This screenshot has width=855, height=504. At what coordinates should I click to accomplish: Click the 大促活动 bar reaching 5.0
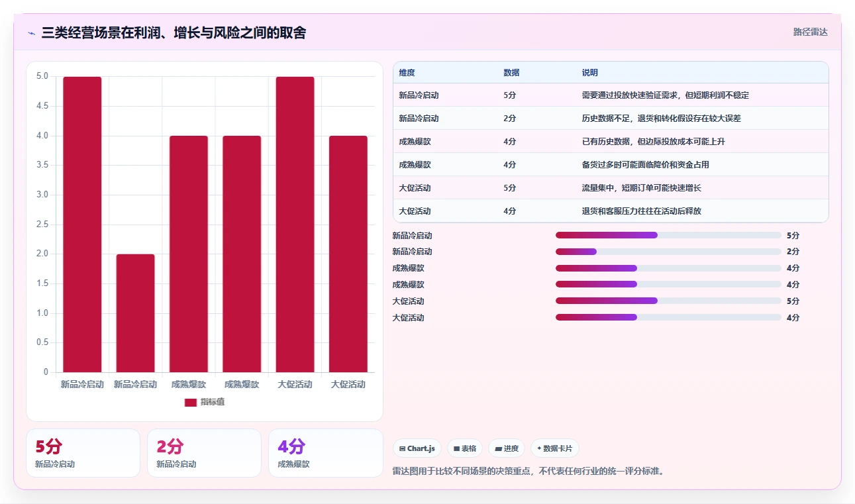pos(295,225)
